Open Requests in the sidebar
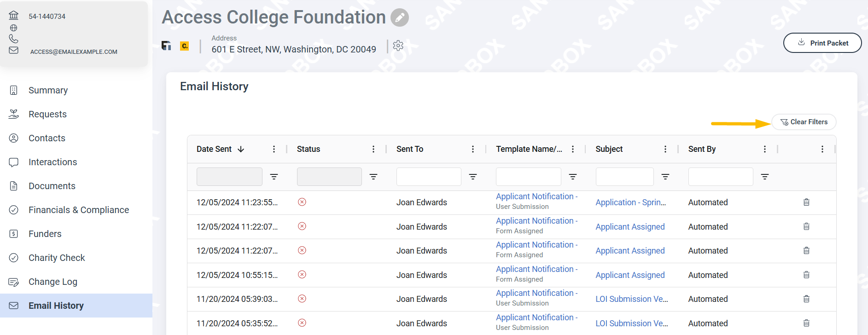This screenshot has width=868, height=335. coord(76,114)
